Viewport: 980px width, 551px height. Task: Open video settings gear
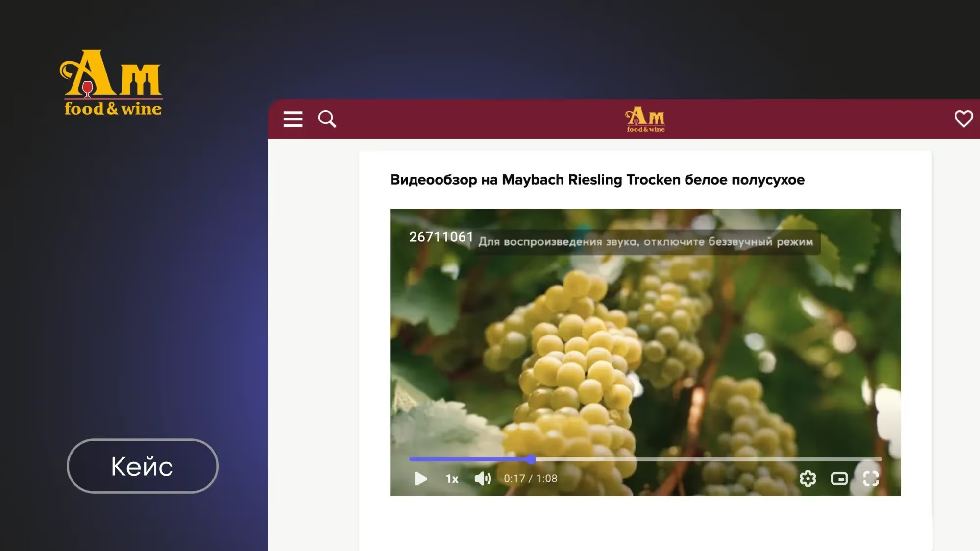point(808,479)
